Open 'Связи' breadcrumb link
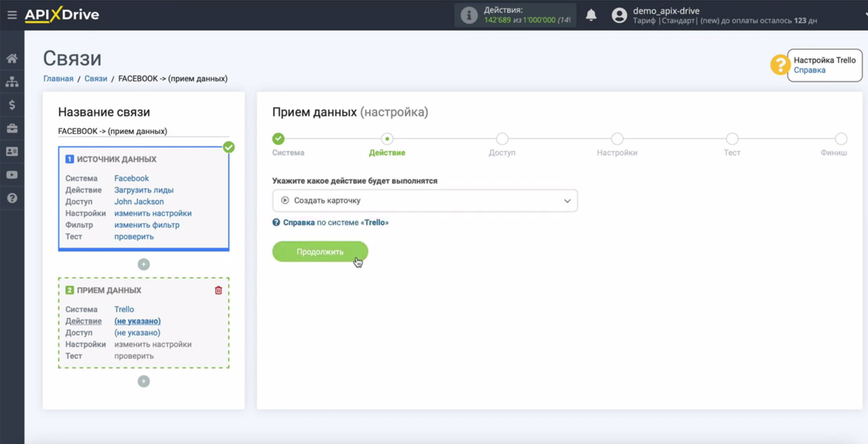868x444 pixels. click(96, 79)
